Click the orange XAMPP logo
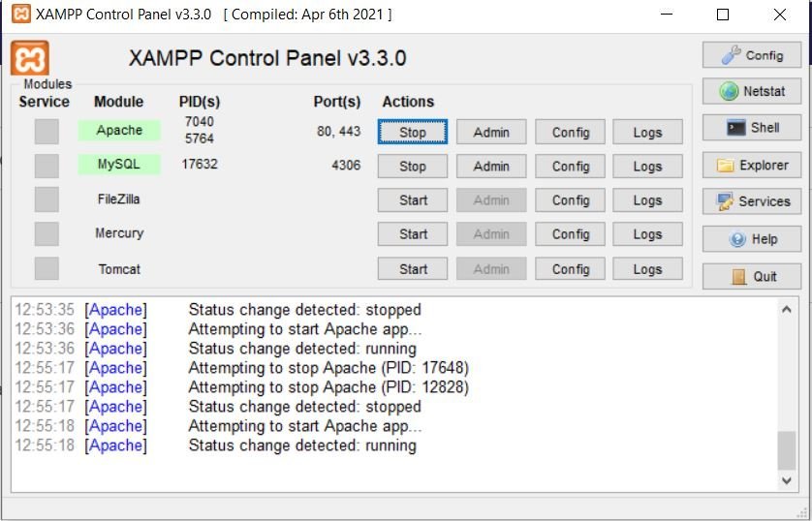This screenshot has height=521, width=812. [x=30, y=58]
